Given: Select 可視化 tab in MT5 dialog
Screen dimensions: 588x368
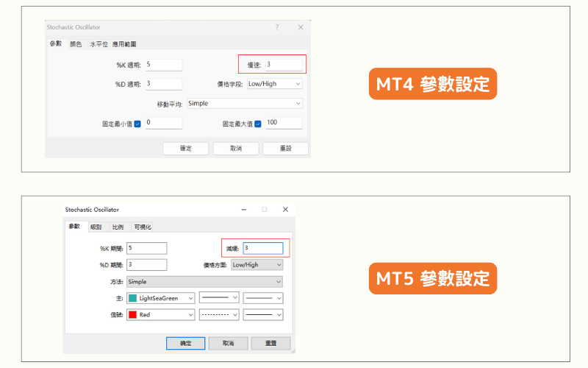Looking at the screenshot, I should [x=143, y=227].
